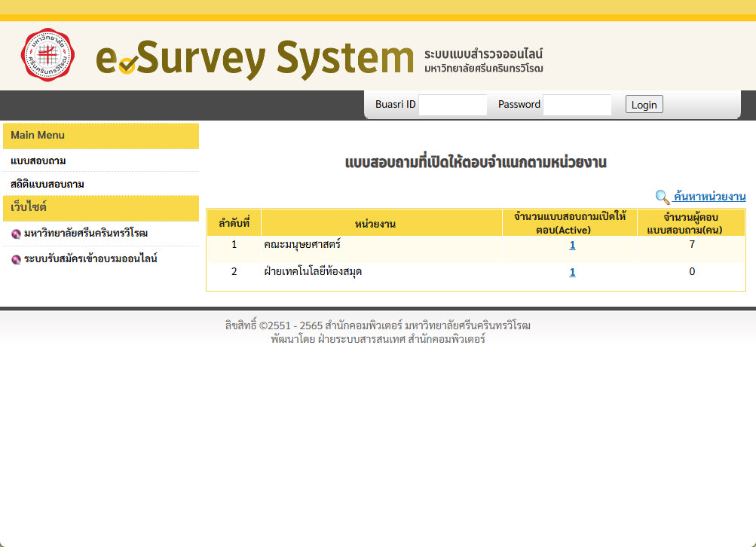The width and height of the screenshot is (756, 547).
Task: Visit the มหาวิทยาลัยศรีนครินทรวิโรฒ website link
Action: [x=86, y=233]
